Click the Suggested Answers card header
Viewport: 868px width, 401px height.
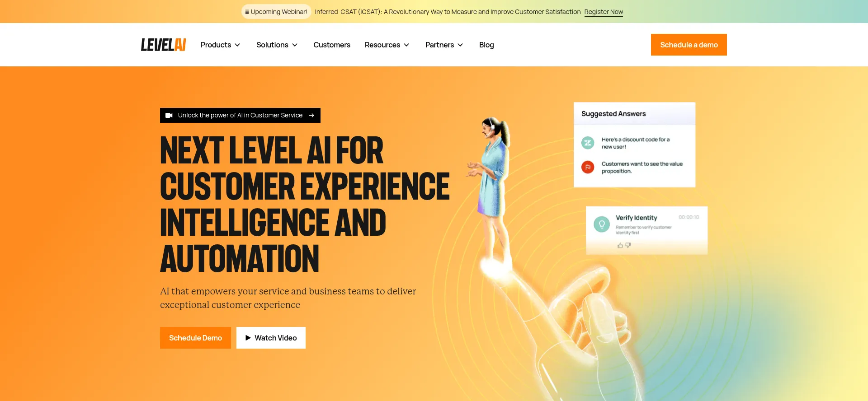click(634, 114)
